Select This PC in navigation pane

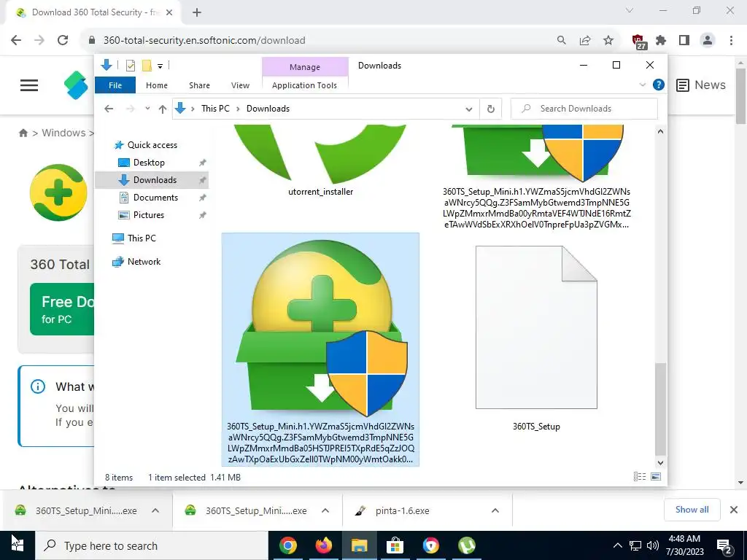tap(141, 238)
